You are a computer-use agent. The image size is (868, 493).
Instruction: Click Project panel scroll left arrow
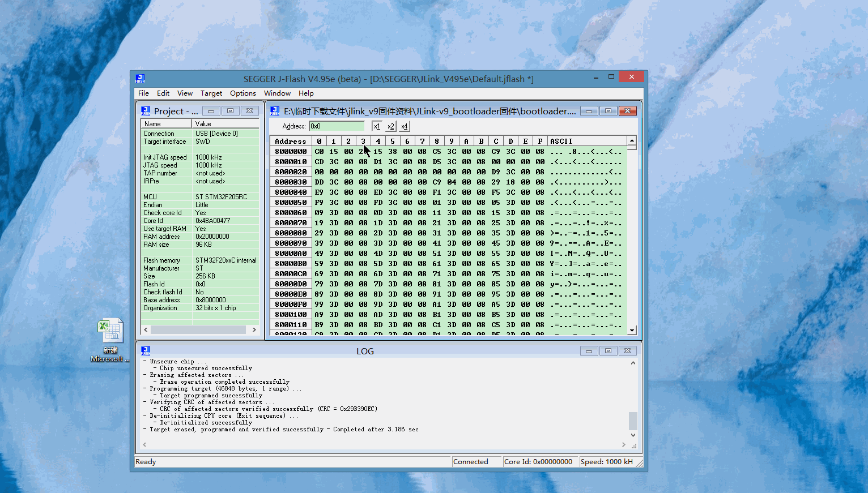(x=146, y=329)
